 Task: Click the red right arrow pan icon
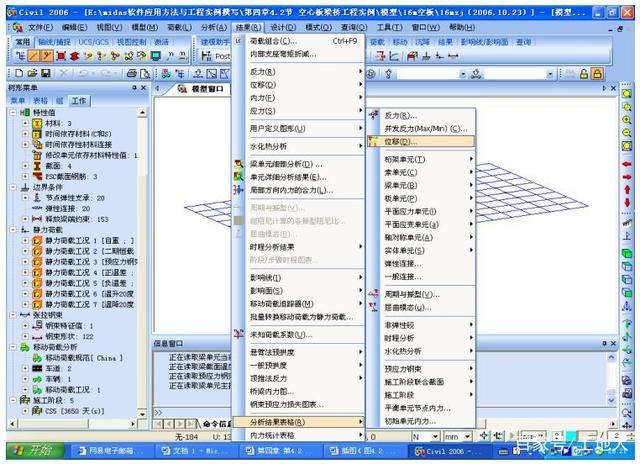[627, 177]
